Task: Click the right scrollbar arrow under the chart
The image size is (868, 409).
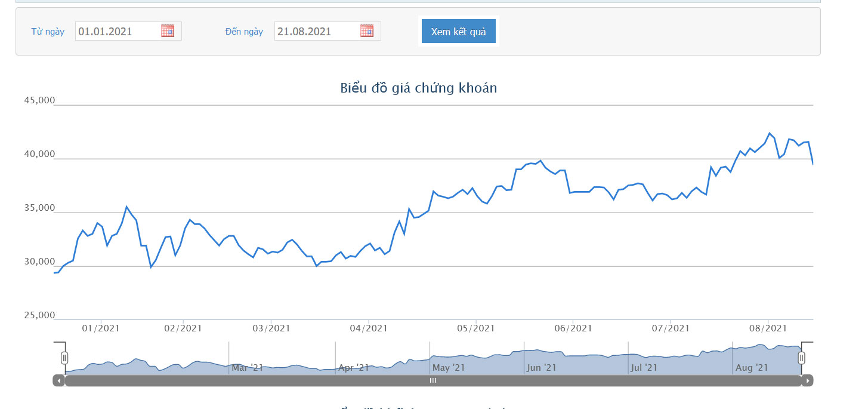Action: 807,380
